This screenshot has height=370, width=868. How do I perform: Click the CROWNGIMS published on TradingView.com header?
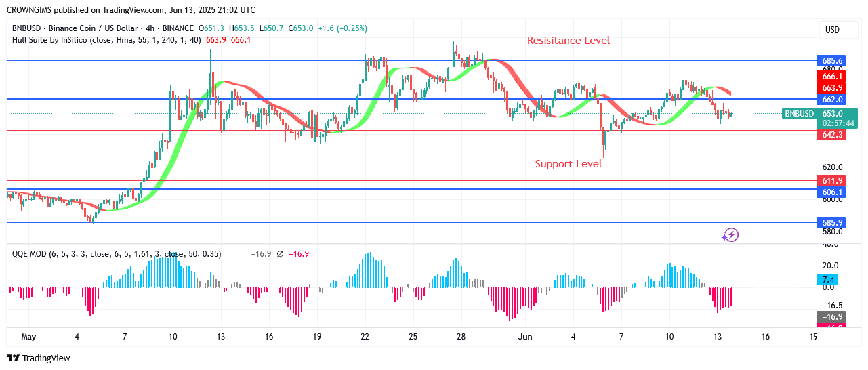[131, 10]
